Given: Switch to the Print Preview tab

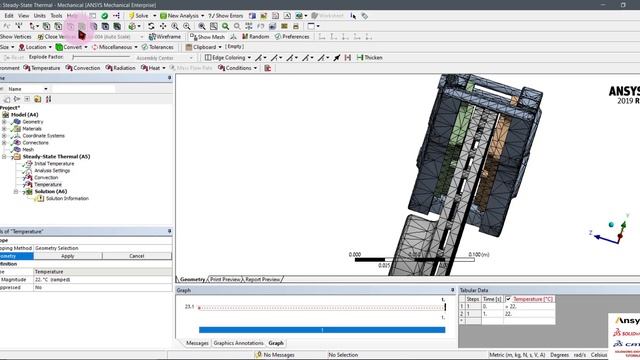Looking at the screenshot, I should pos(225,279).
